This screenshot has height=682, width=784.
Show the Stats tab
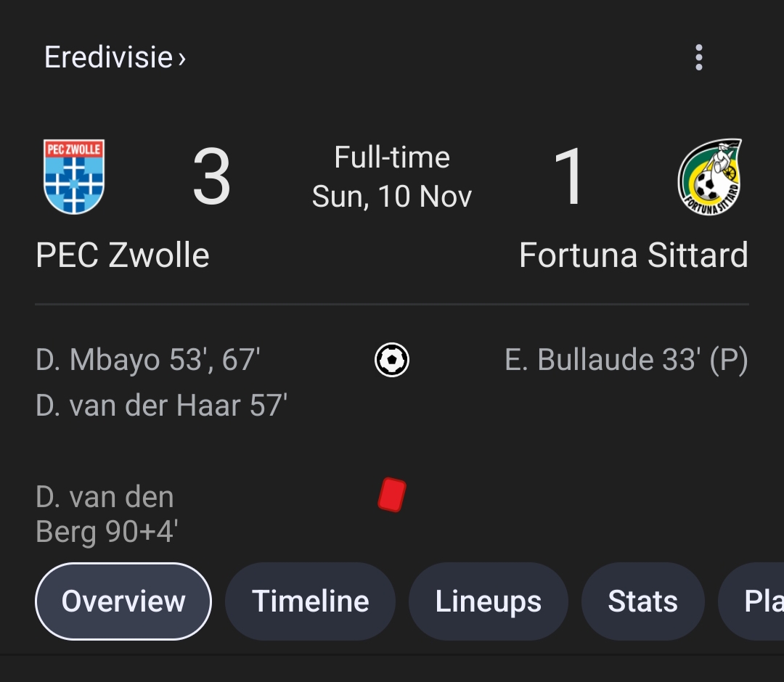643,601
